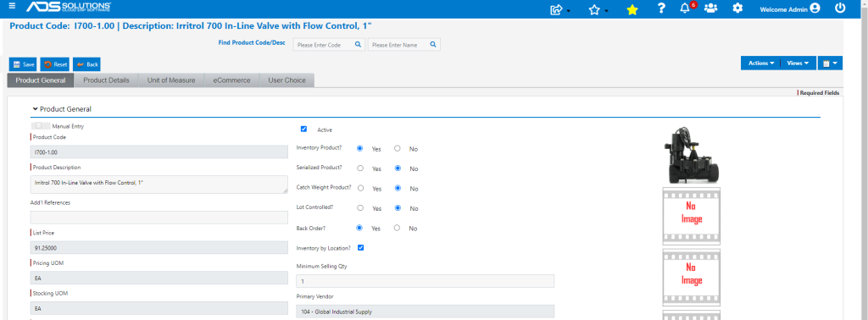Open the notifications bell icon
Viewport: 868px width, 320px height.
685,8
